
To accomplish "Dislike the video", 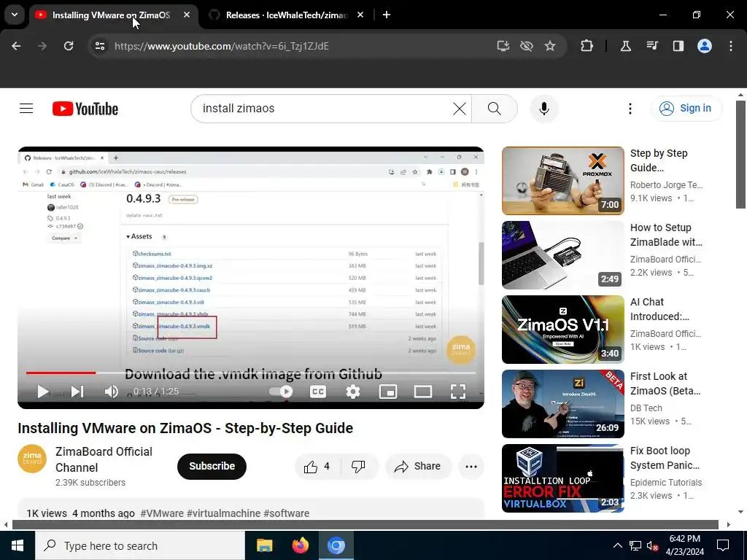I will [x=358, y=466].
